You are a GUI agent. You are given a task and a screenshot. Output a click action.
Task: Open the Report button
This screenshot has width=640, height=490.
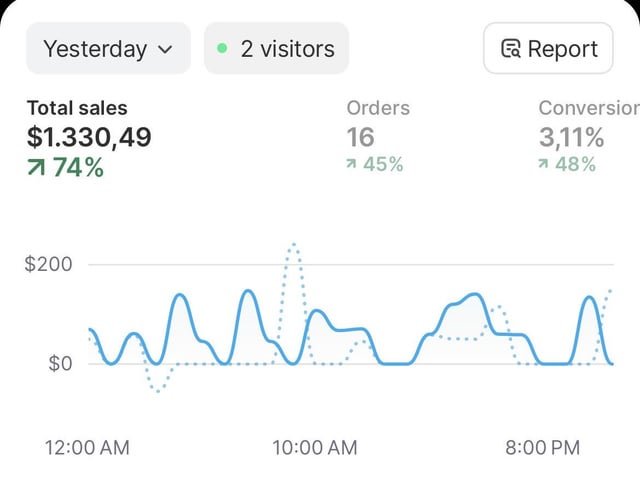548,48
